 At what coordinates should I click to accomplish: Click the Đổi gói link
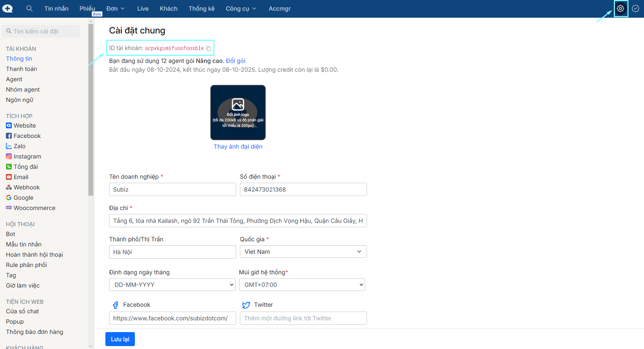click(235, 61)
